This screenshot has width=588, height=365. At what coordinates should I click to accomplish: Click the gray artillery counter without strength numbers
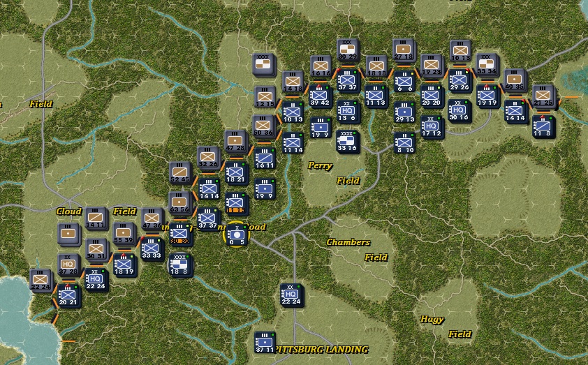tap(68, 234)
